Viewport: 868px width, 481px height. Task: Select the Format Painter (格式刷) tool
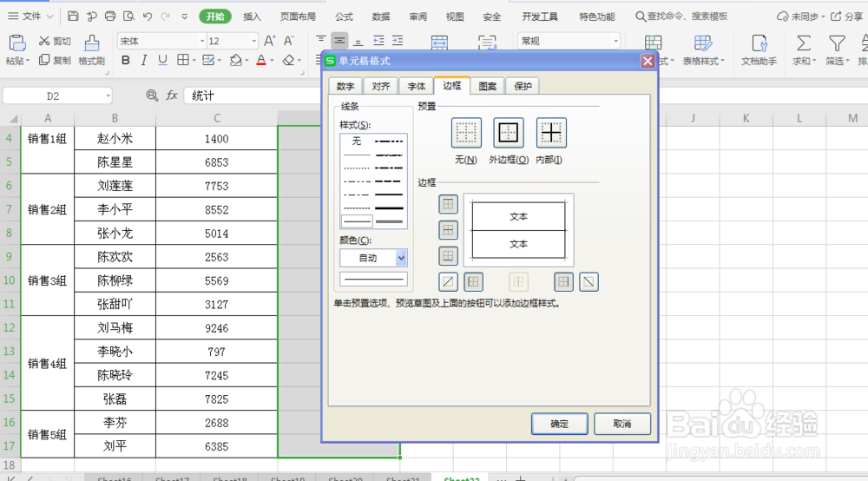point(92,49)
